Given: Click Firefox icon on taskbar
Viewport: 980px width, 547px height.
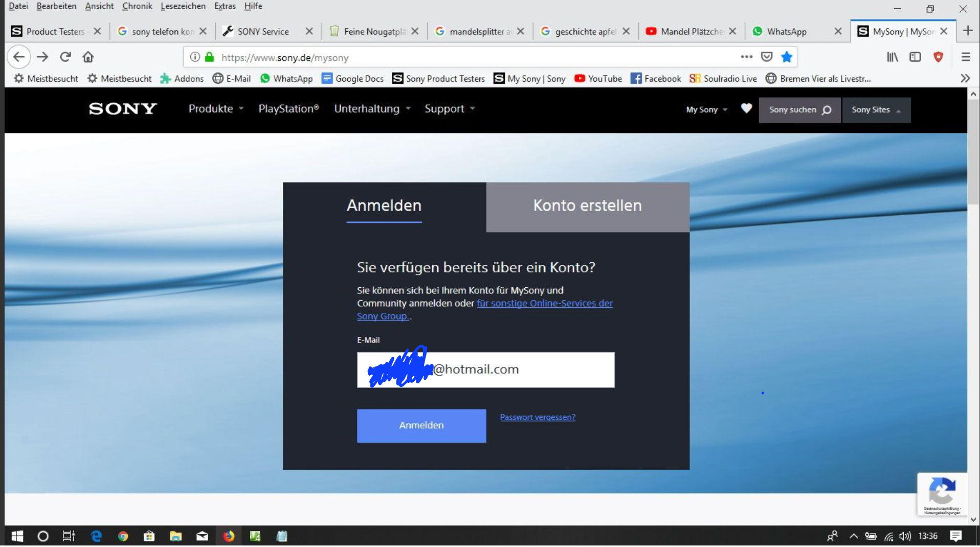Looking at the screenshot, I should click(x=229, y=536).
